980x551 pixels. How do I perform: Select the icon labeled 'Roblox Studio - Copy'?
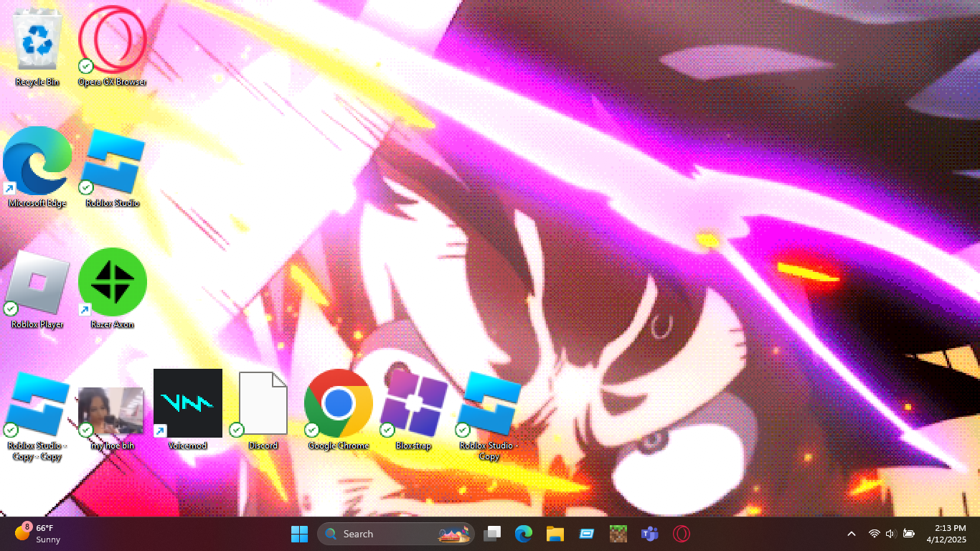pyautogui.click(x=489, y=415)
